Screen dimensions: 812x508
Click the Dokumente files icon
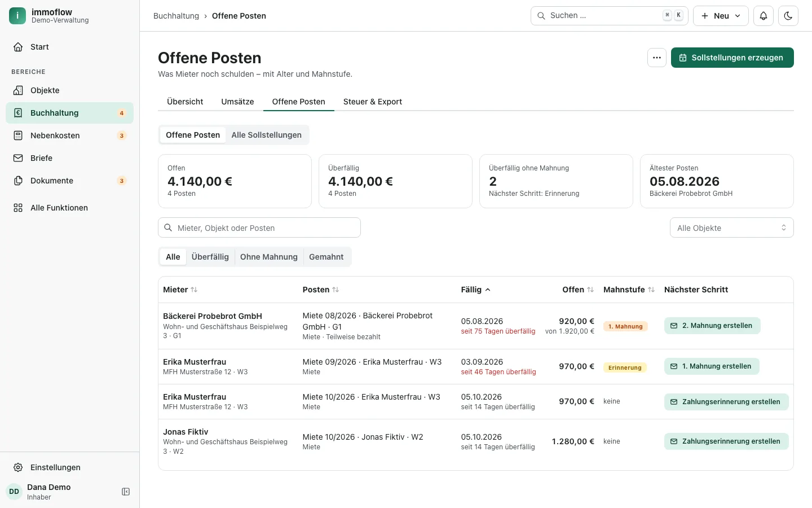pos(18,181)
